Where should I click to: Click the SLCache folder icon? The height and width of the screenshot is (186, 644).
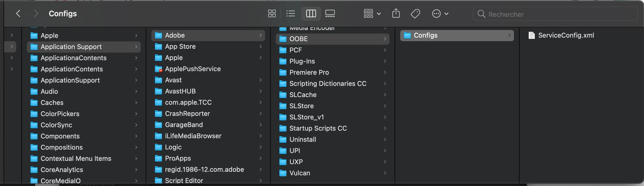[x=283, y=95]
